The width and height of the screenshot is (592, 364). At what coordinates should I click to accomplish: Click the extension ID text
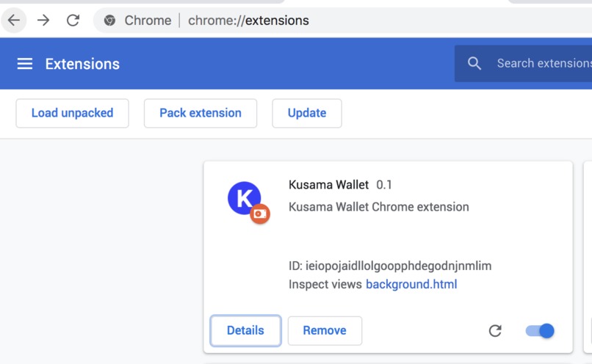tap(390, 266)
